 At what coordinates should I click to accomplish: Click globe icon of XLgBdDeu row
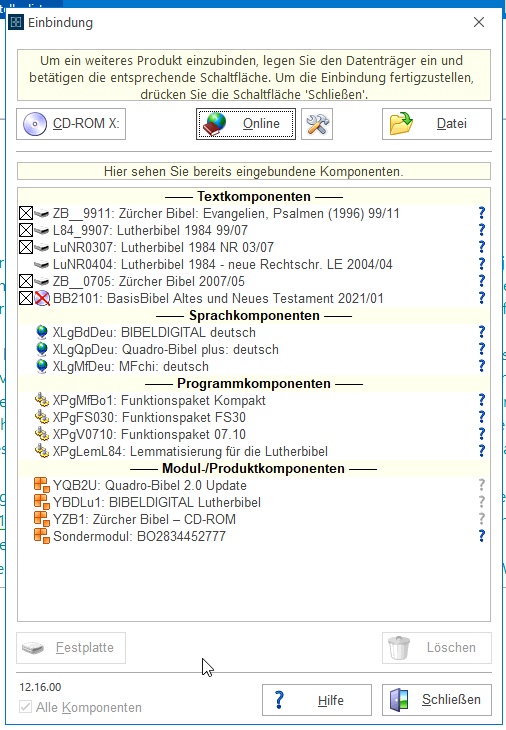click(42, 332)
